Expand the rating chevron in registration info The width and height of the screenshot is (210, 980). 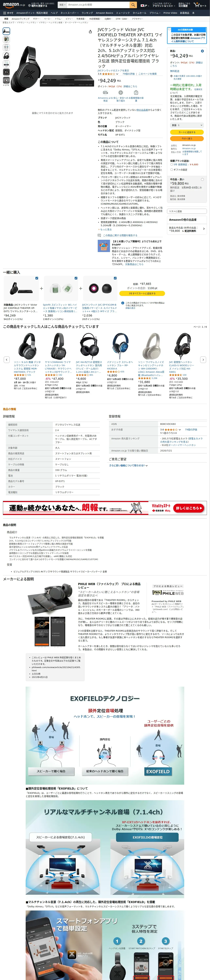click(180, 430)
